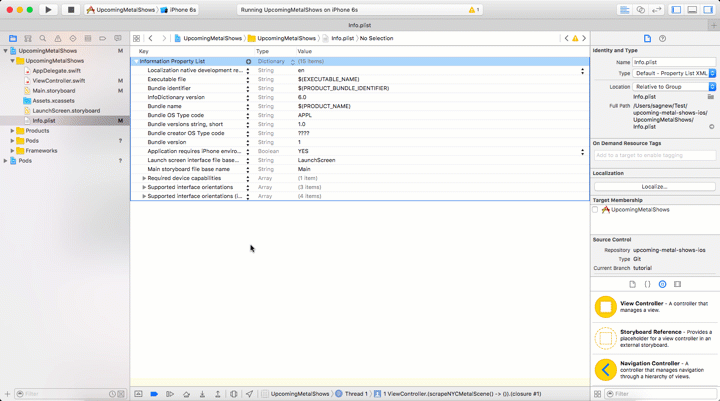
Task: Add item to Information Property List
Action: tap(248, 62)
